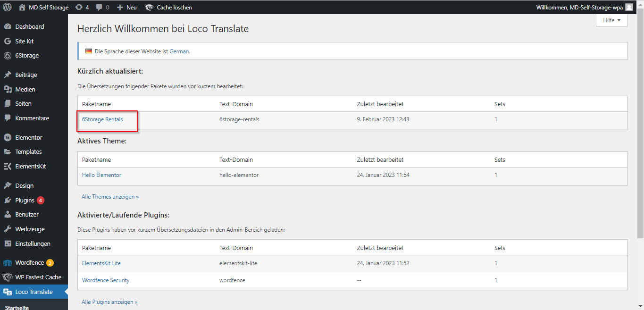Select Einstellungen in the sidebar
644x310 pixels.
(x=34, y=243)
